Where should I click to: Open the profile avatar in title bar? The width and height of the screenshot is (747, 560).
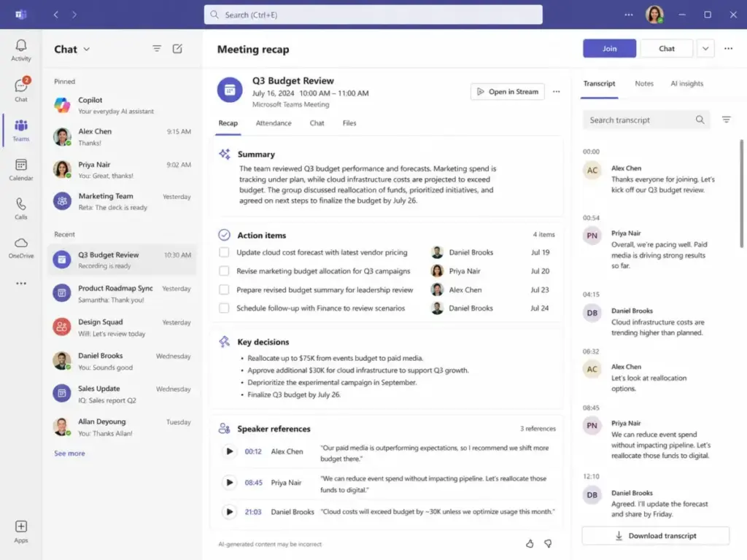[654, 15]
